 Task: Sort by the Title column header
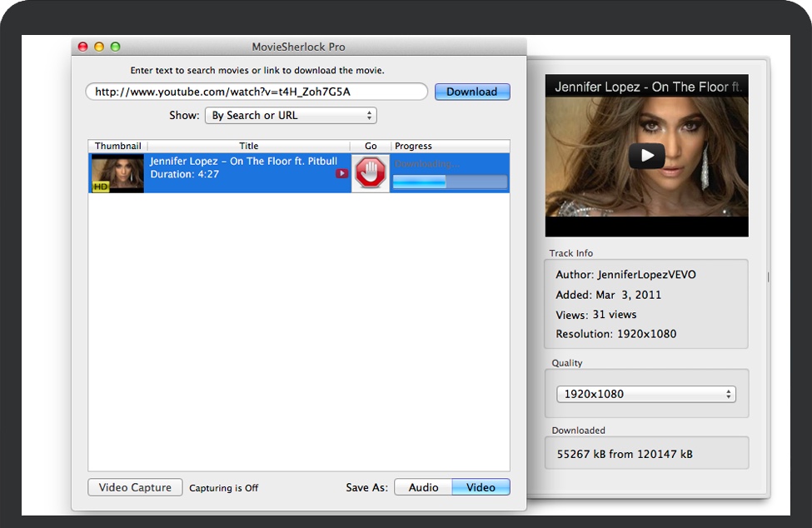coord(248,146)
